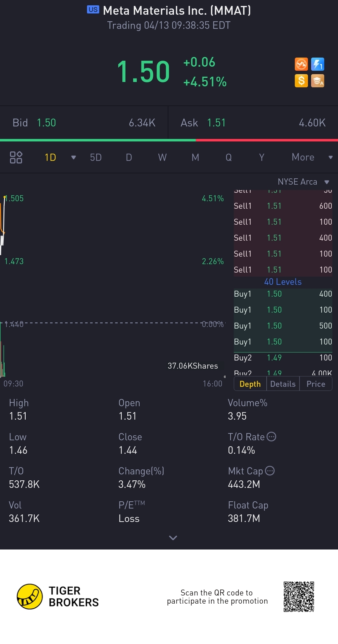
Task: Tap the Trading 04/13 09:38:35 EDT status
Action: [169, 25]
